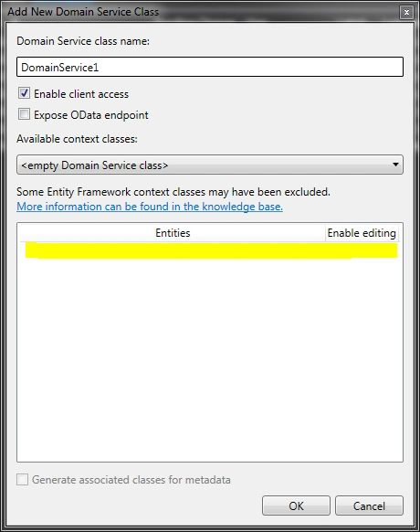Viewport: 420px width, 532px height.
Task: Close the dialog with the X button
Action: (406, 13)
